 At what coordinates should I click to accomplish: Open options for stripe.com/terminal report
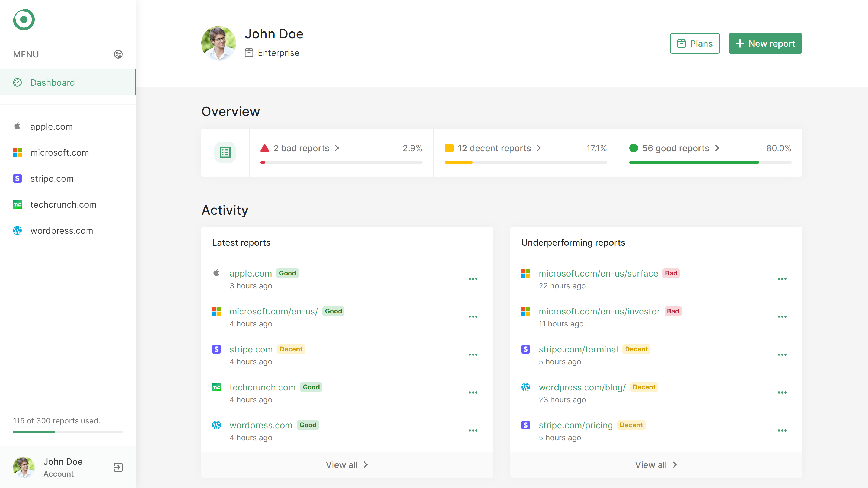coord(782,355)
